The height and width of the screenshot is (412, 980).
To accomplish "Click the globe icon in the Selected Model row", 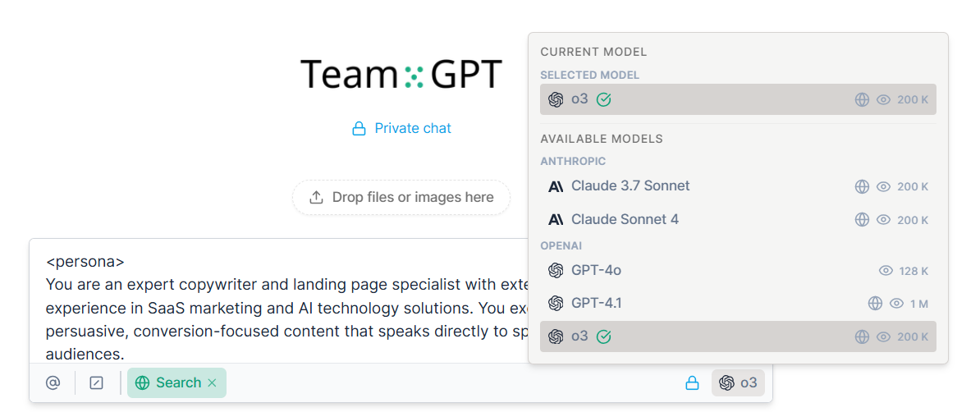I will [x=862, y=99].
